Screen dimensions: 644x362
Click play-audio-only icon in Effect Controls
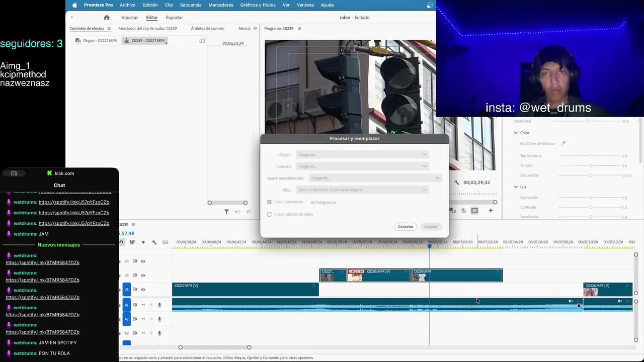[x=237, y=212]
